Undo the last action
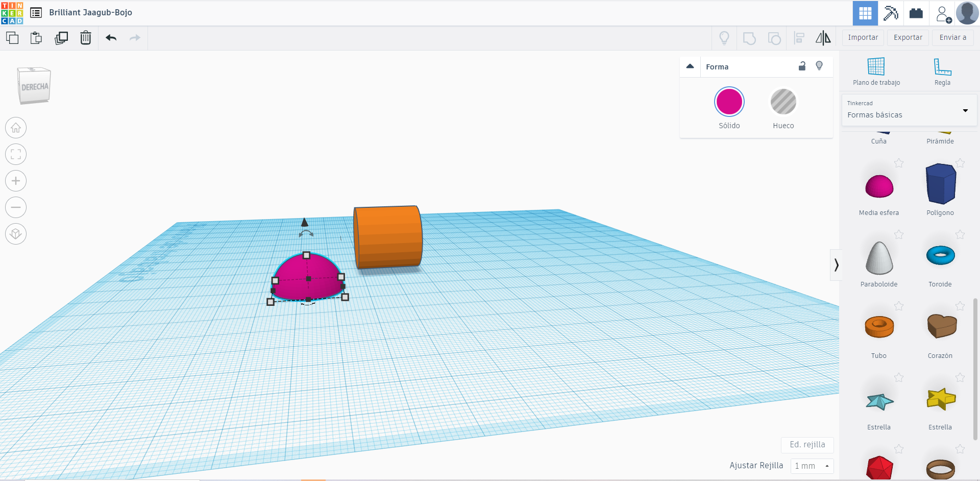The image size is (980, 481). [x=111, y=38]
